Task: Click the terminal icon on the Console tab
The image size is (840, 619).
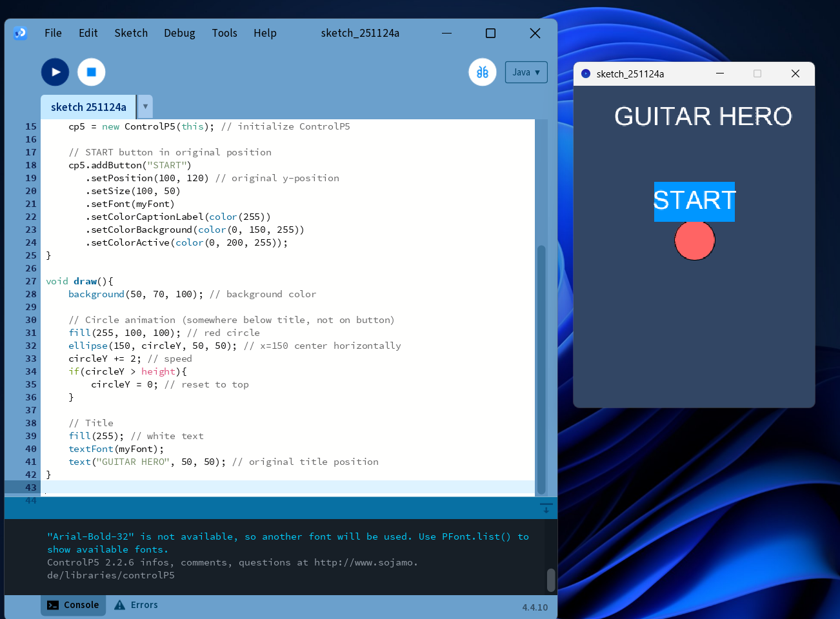Action: click(x=54, y=605)
